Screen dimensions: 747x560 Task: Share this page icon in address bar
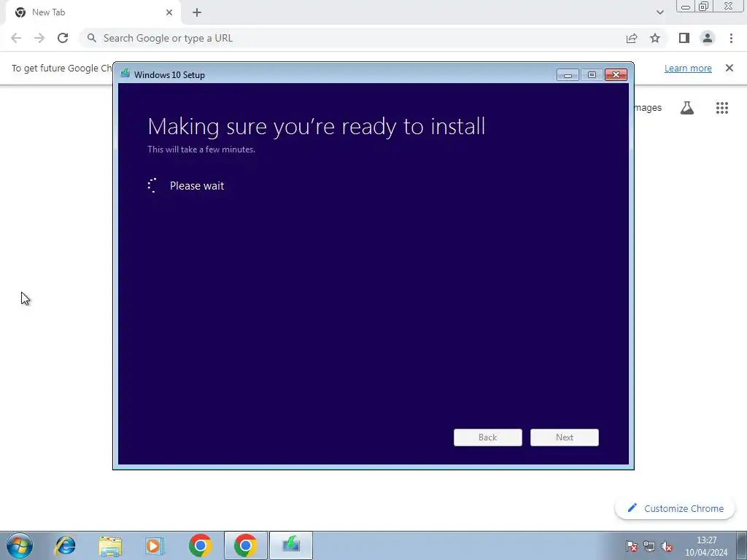coord(632,38)
